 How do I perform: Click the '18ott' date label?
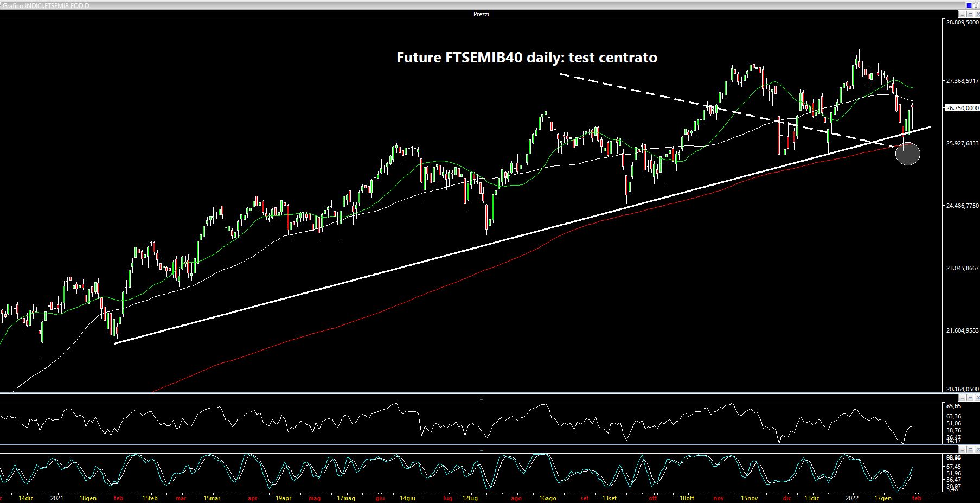click(687, 498)
